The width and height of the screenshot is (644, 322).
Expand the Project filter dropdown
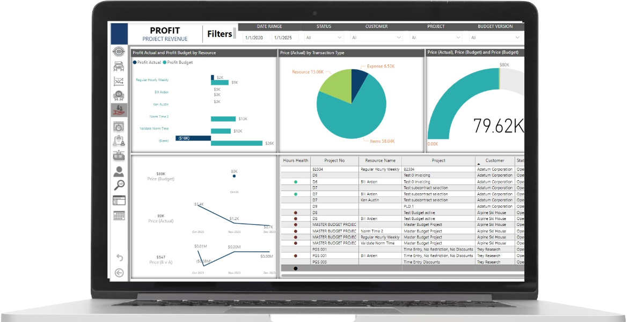[x=435, y=38]
